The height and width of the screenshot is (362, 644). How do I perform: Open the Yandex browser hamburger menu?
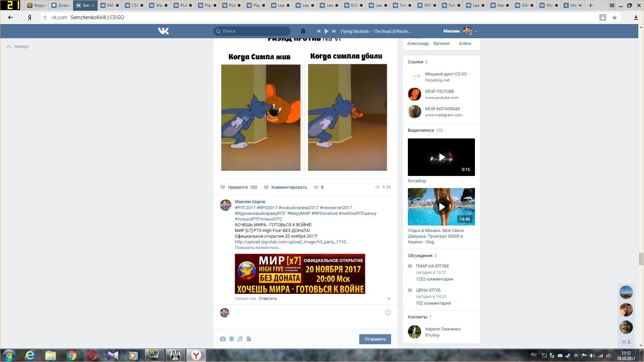coord(612,5)
